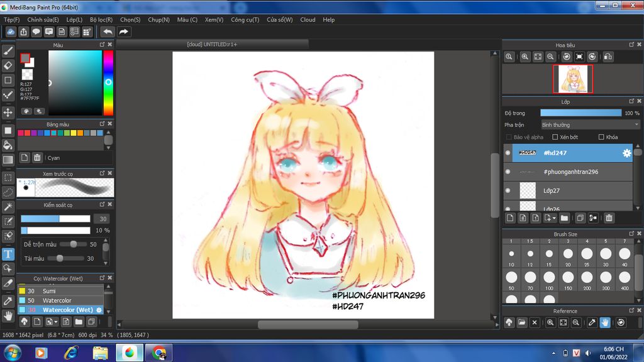Open the Cloud menu
Viewport: 644px width, 362px height.
click(x=308, y=19)
